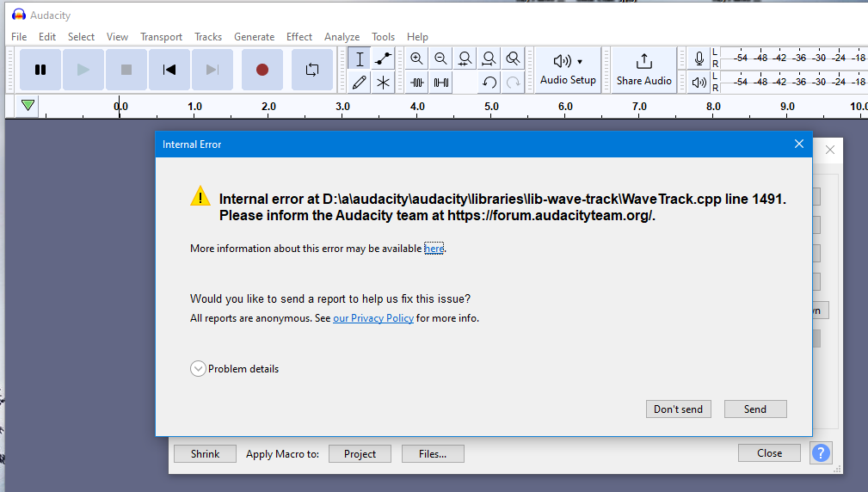Click the Play button
Image resolution: width=868 pixels, height=492 pixels.
tap(83, 70)
